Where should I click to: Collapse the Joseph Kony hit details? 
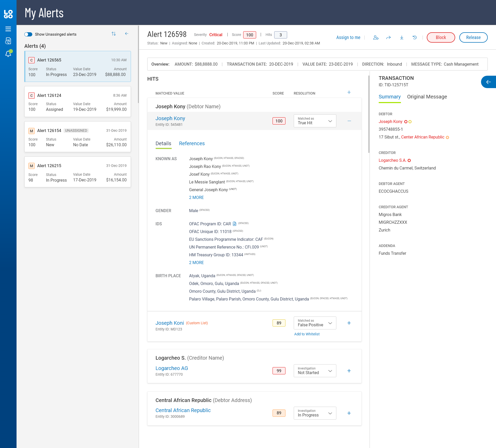pyautogui.click(x=349, y=121)
